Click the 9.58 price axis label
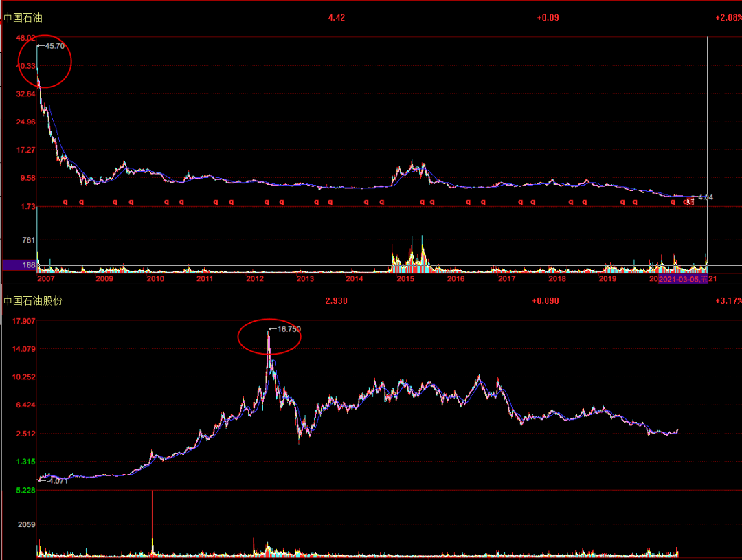The height and width of the screenshot is (560, 742). click(28, 178)
